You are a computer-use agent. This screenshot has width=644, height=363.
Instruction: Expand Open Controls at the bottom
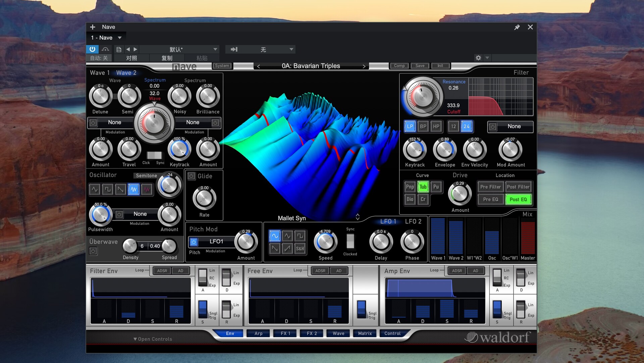[x=153, y=339]
